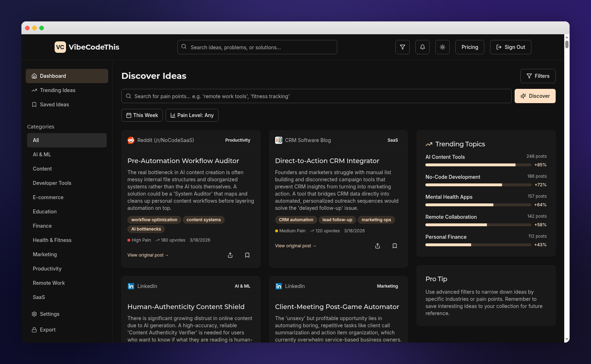Image resolution: width=591 pixels, height=364 pixels.
Task: Click the VibeCodeThis brand name
Action: point(94,47)
